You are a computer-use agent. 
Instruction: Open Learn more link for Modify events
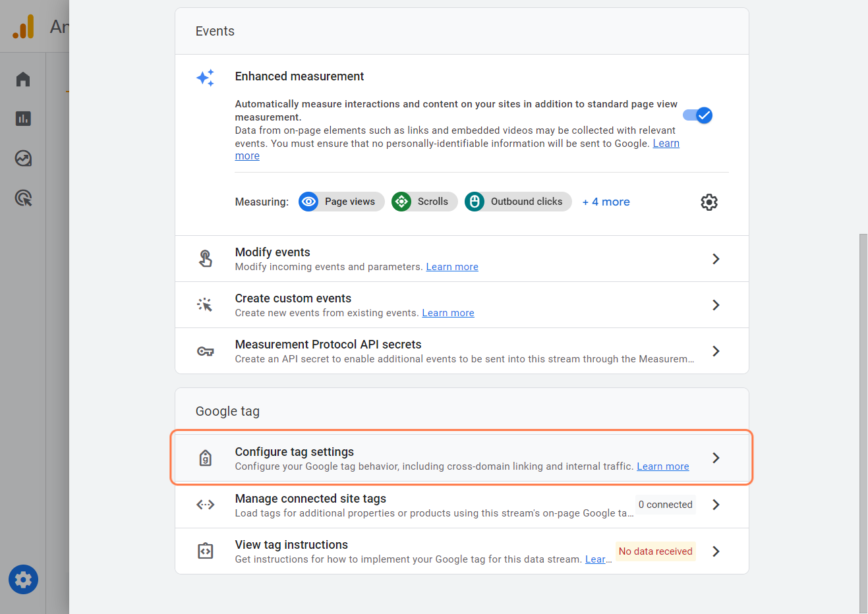452,267
